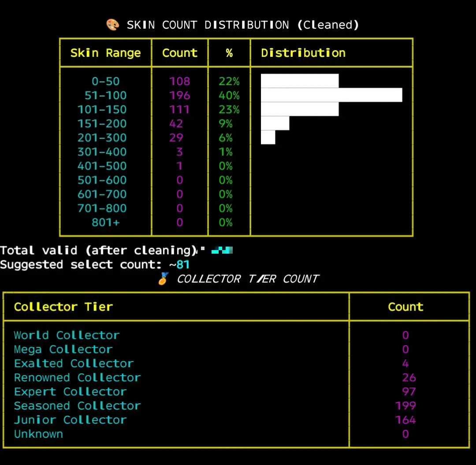Click the palette emoji icon in title
The image size is (476, 465).
pos(113,25)
